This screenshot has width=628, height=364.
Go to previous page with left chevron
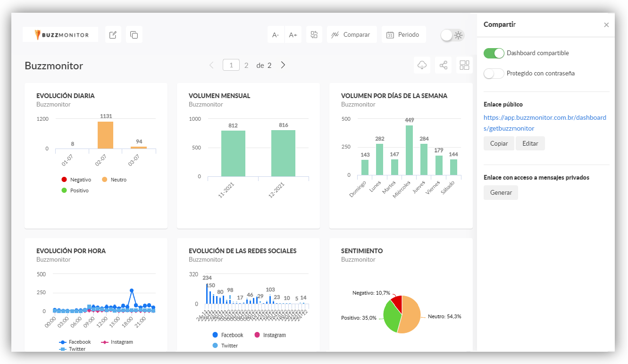(211, 65)
